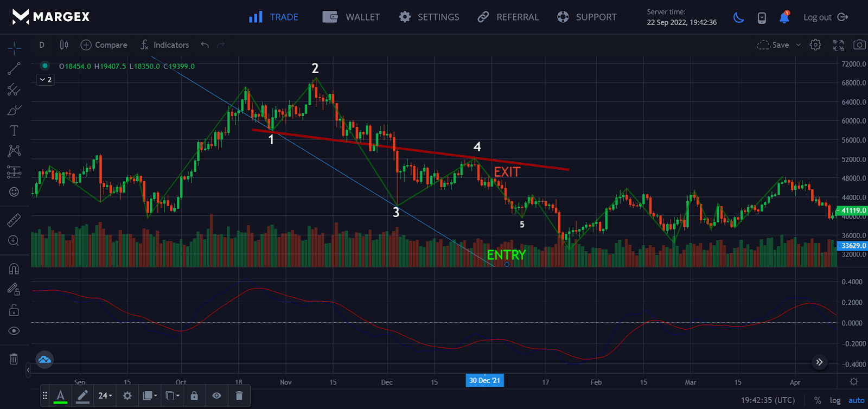Hide all drawings using left eye icon
Image resolution: width=868 pixels, height=409 pixels.
(14, 331)
